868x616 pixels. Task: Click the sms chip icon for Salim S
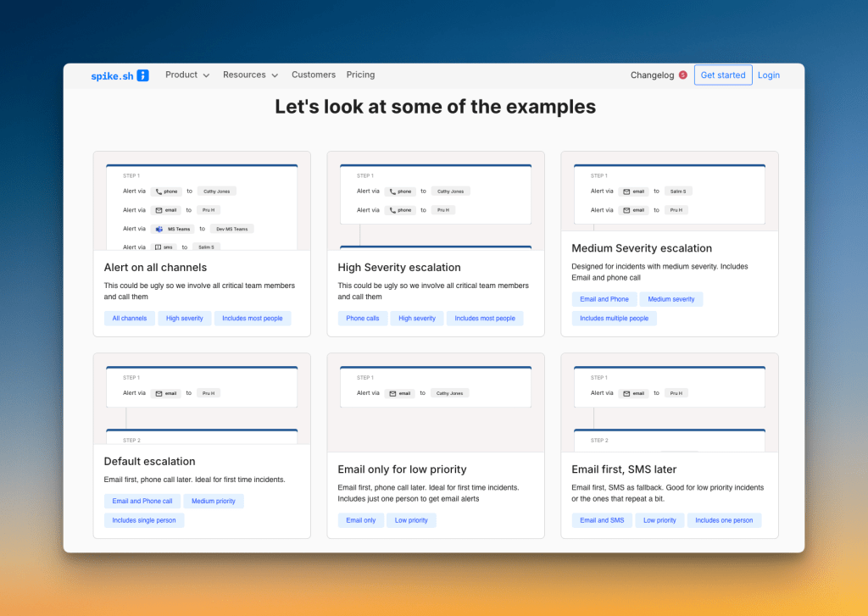coord(159,247)
